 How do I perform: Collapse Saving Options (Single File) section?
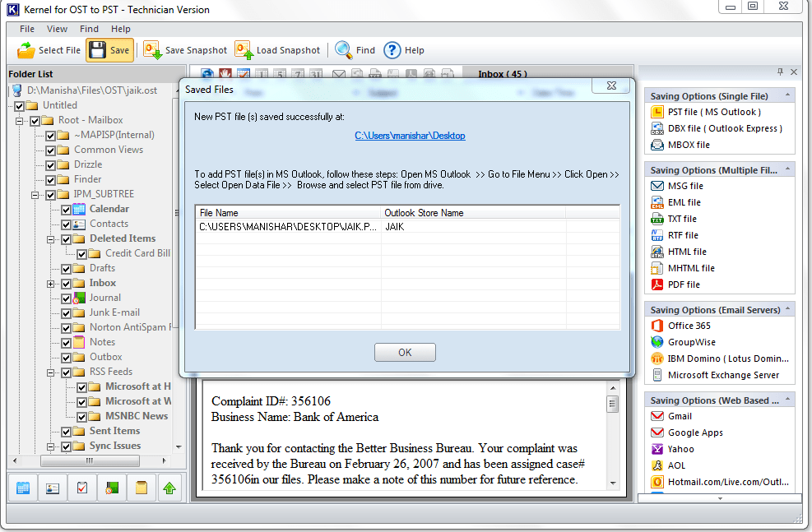[x=787, y=95]
